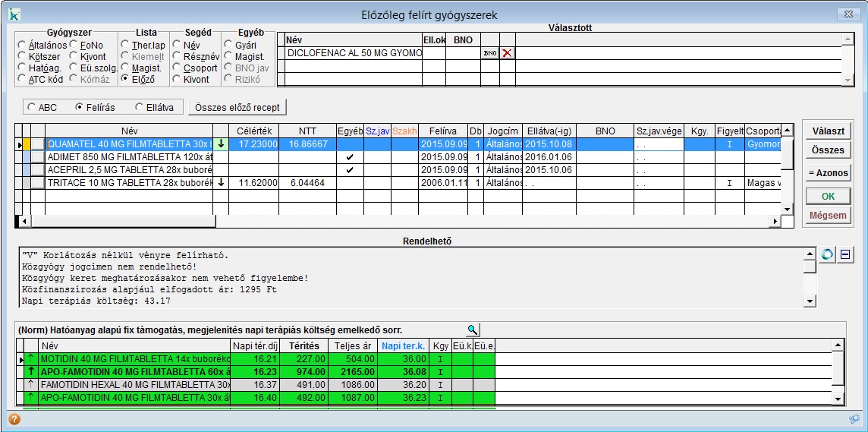Click bold up arrow of APO-FAMOTIDIN 60x row
Viewport: 868px width, 432px height.
coord(32,371)
